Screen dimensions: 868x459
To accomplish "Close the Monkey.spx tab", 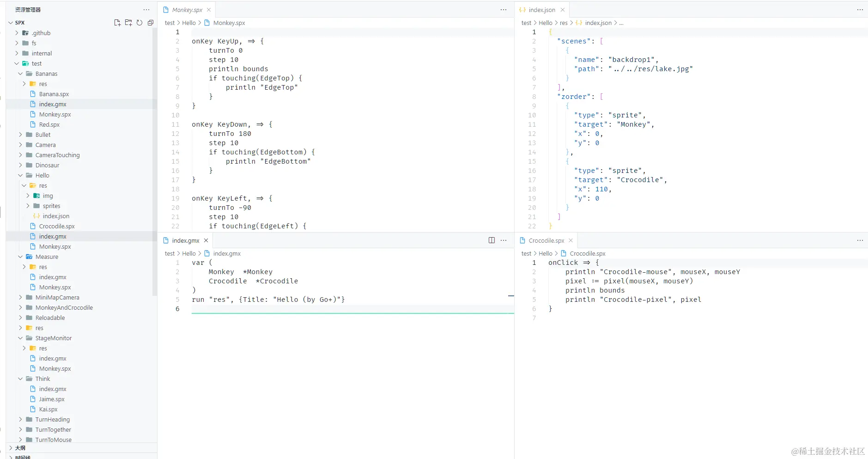I will [x=209, y=10].
